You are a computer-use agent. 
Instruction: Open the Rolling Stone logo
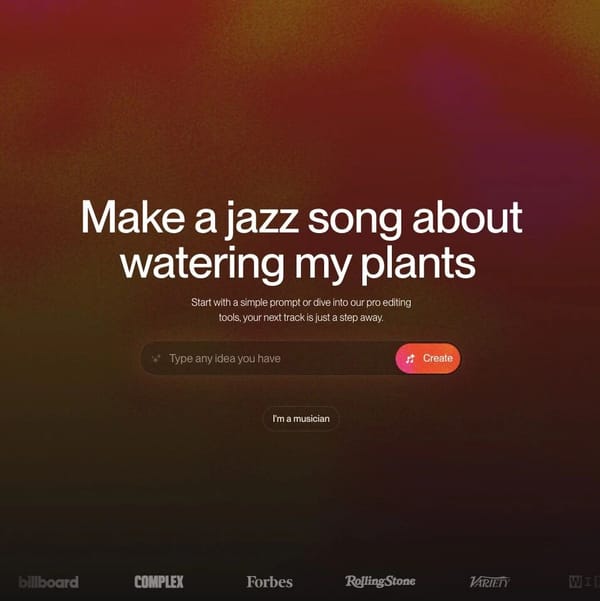(380, 581)
